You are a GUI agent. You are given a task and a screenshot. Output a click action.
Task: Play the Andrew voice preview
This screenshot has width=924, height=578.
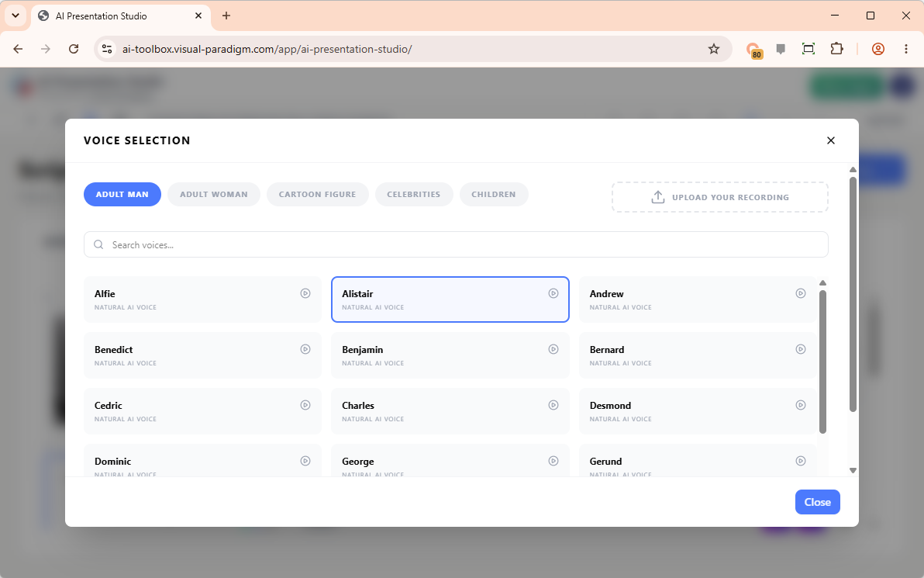[800, 293]
